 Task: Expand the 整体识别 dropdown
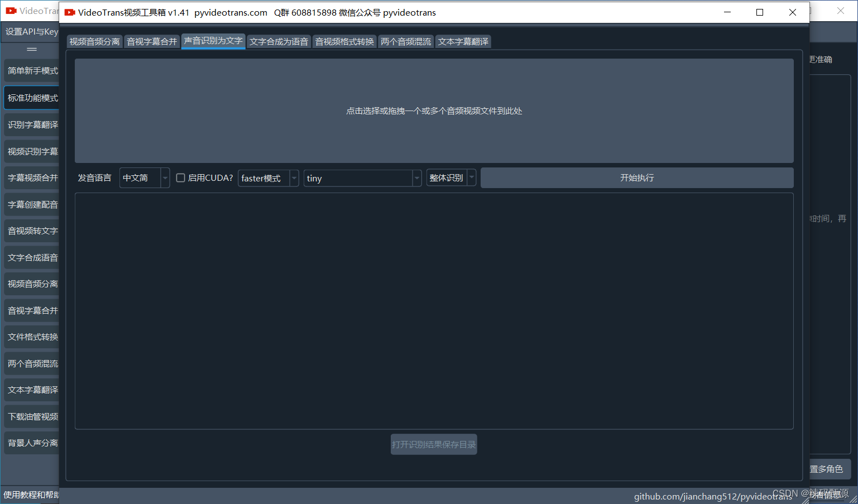(x=451, y=178)
